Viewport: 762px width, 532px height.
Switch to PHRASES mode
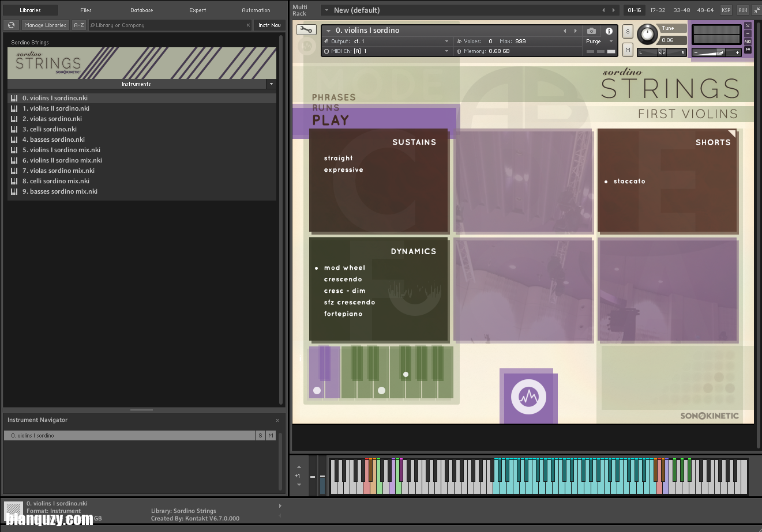click(x=334, y=97)
